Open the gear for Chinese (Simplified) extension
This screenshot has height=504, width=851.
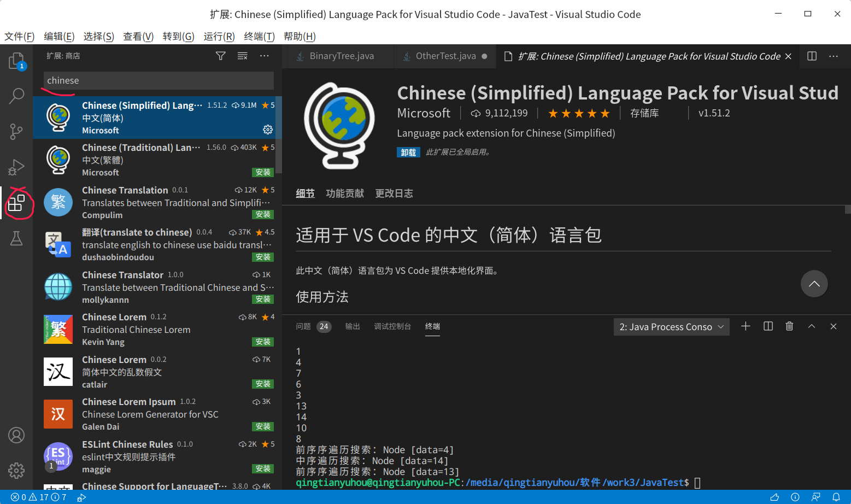click(x=268, y=130)
